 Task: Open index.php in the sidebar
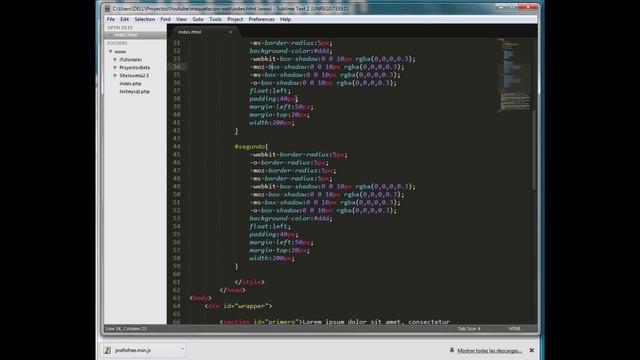click(130, 83)
